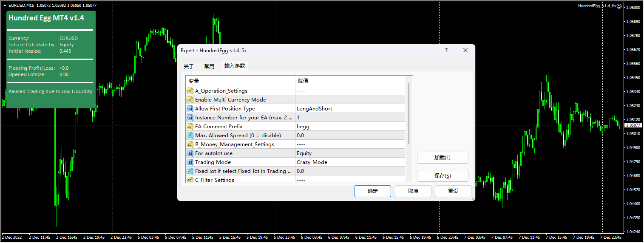Click the Max. Allowed Spread double icon
This screenshot has width=644, height=243.
(190, 136)
